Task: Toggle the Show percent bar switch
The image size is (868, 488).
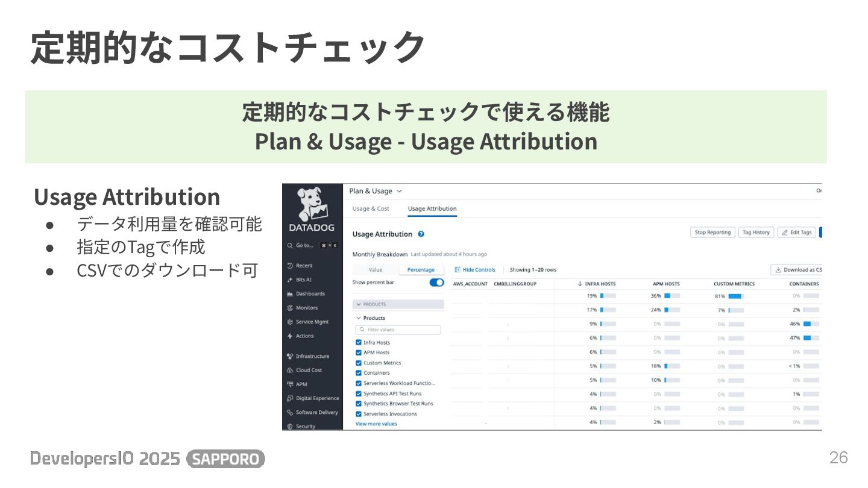Action: click(x=436, y=282)
